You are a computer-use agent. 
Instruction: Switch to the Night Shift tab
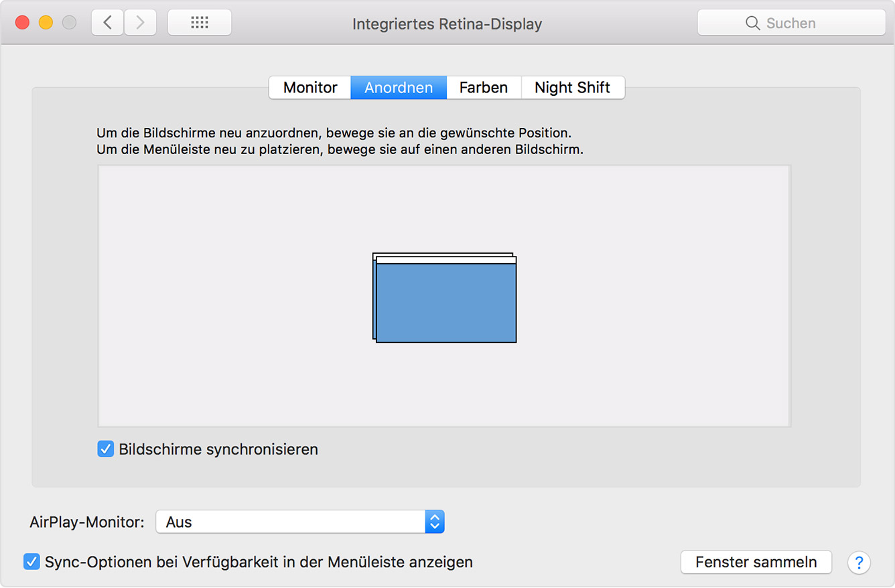(x=573, y=88)
